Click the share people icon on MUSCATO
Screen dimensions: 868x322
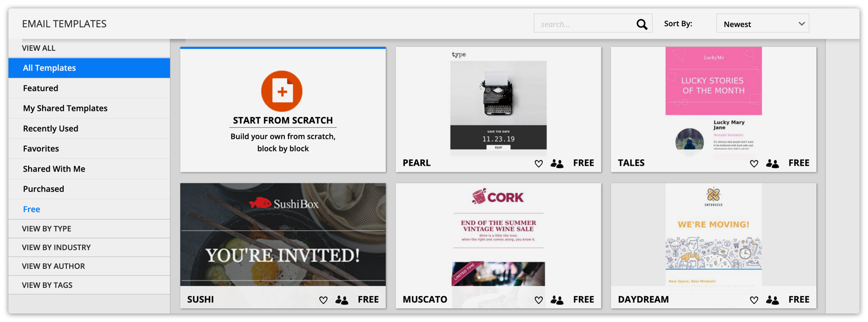(557, 300)
